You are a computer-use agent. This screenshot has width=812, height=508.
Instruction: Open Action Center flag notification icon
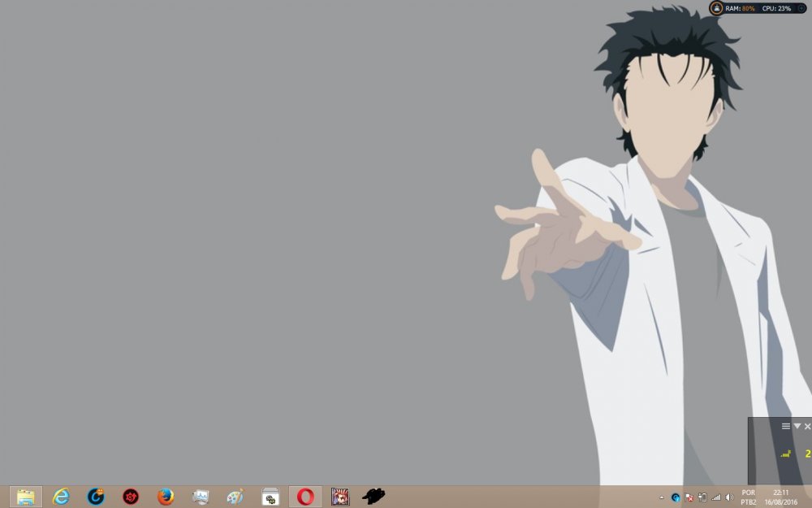click(x=689, y=497)
